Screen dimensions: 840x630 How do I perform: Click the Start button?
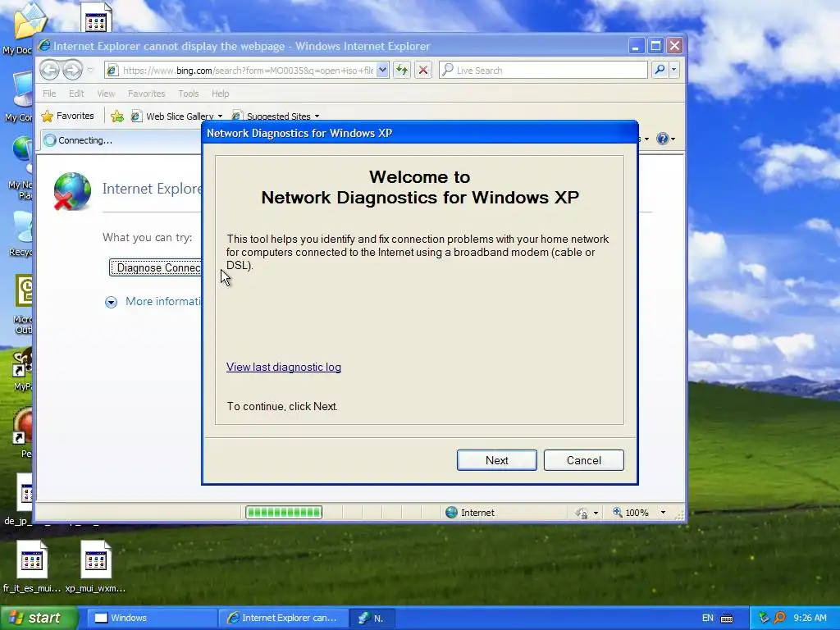[39, 618]
